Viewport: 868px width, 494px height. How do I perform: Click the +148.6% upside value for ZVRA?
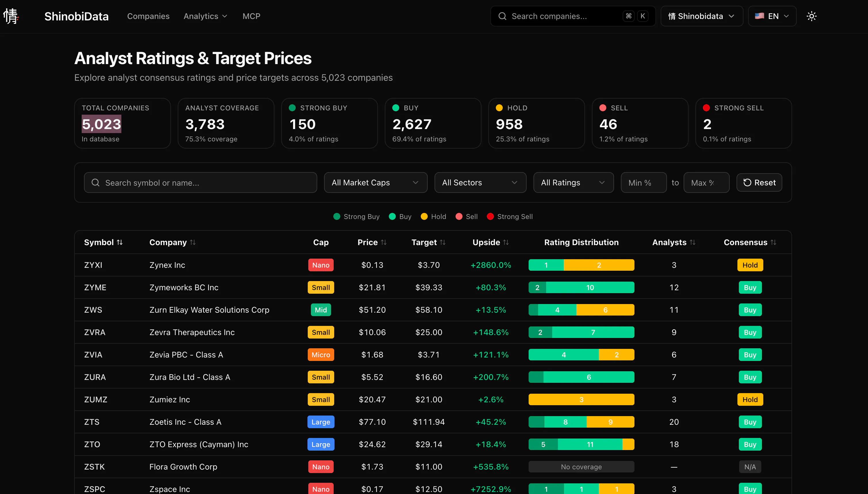491,332
